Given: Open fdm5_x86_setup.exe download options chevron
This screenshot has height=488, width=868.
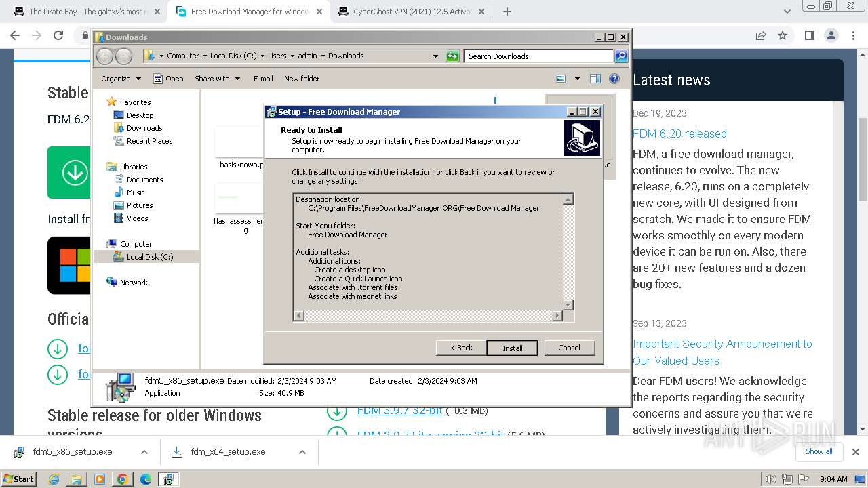Looking at the screenshot, I should coord(144,452).
